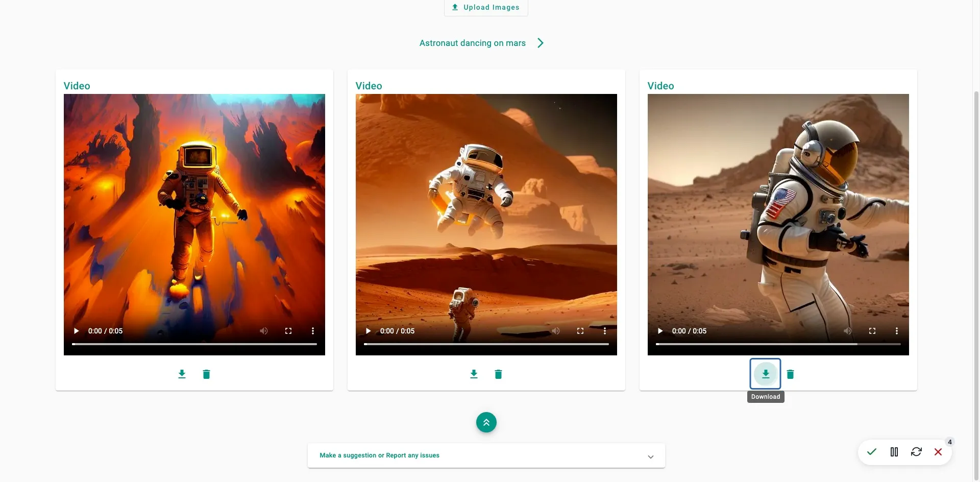Click the chevron arrow beside the prompt title
The width and height of the screenshot is (980, 482).
coord(541,43)
